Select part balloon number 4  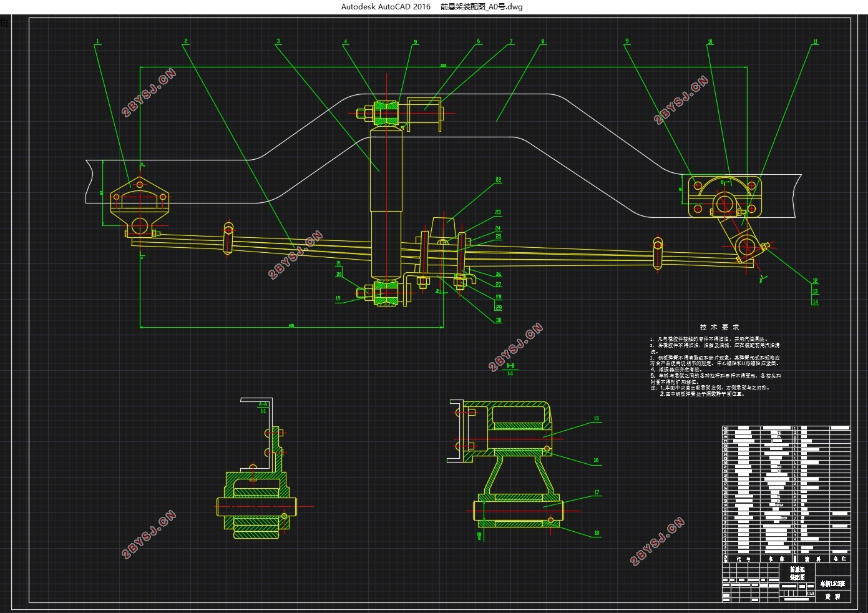346,42
